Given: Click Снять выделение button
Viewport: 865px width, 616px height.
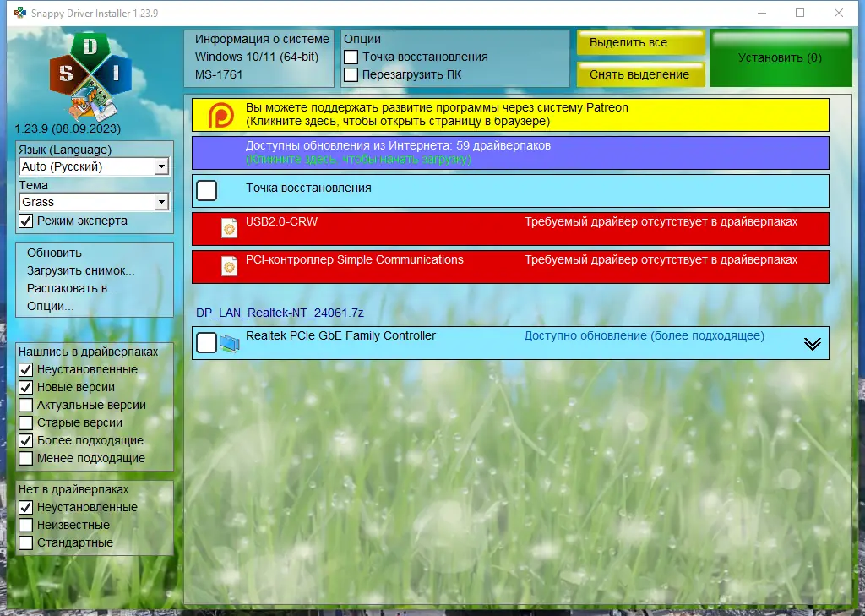Looking at the screenshot, I should (641, 74).
